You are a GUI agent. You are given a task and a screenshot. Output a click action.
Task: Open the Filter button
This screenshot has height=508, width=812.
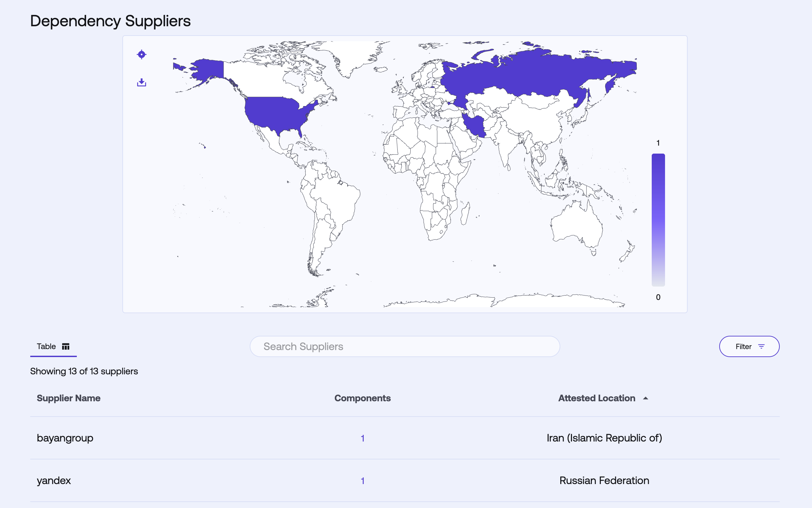[749, 346]
